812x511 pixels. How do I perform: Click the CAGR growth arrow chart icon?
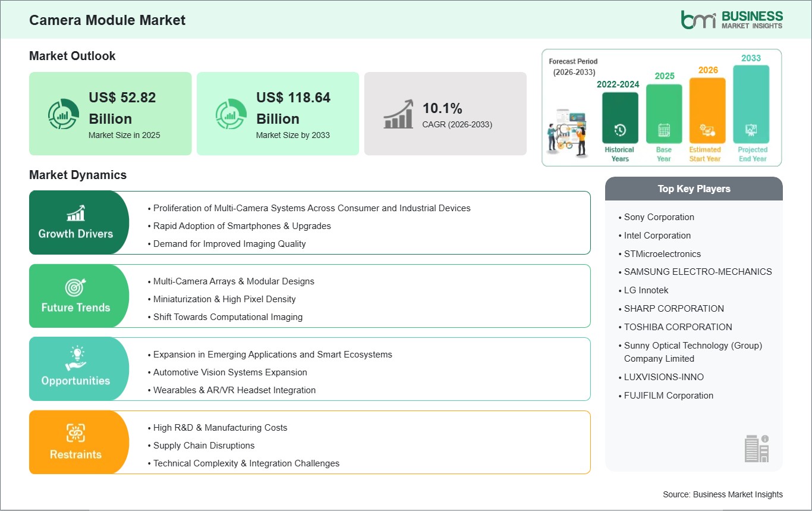pyautogui.click(x=398, y=115)
